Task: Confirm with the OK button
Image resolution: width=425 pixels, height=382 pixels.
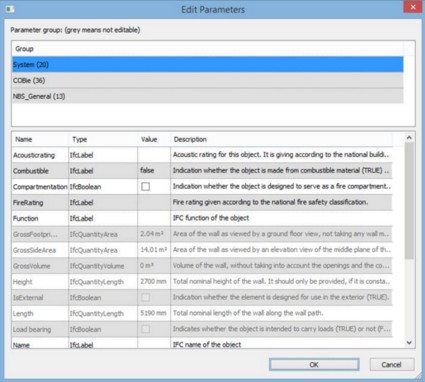Action: click(x=314, y=365)
